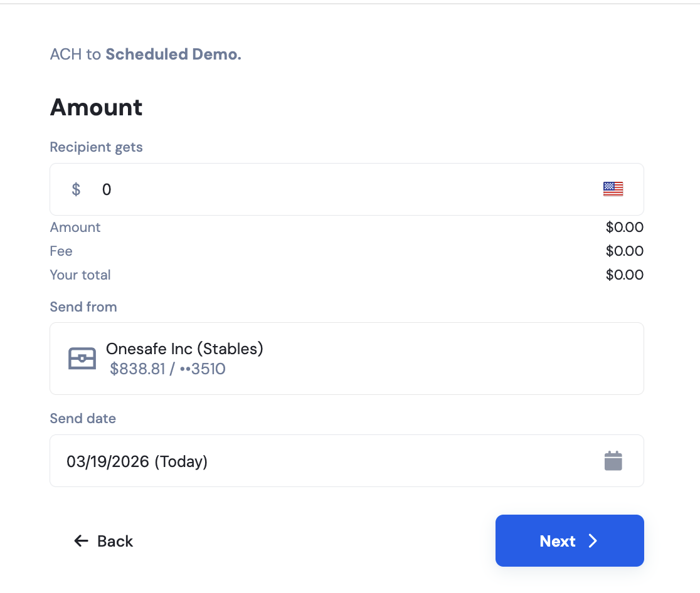Open the Send from account selector
Image resolution: width=700 pixels, height=593 pixels.
(x=346, y=359)
